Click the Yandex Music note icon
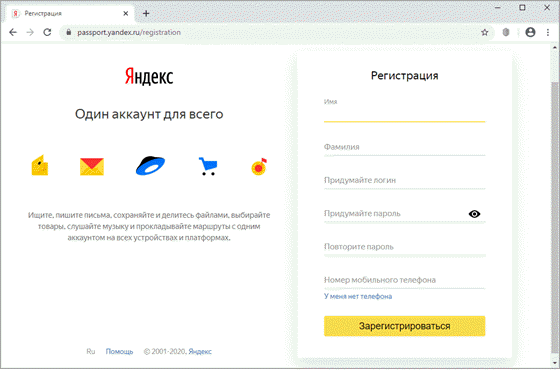560x370 pixels. pos(259,166)
